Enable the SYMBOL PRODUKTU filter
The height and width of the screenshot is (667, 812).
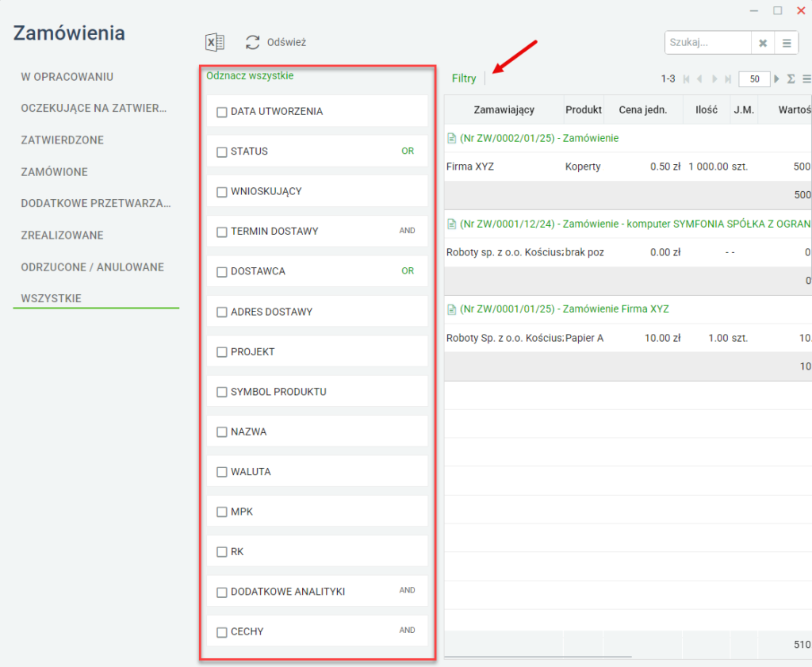coord(222,392)
